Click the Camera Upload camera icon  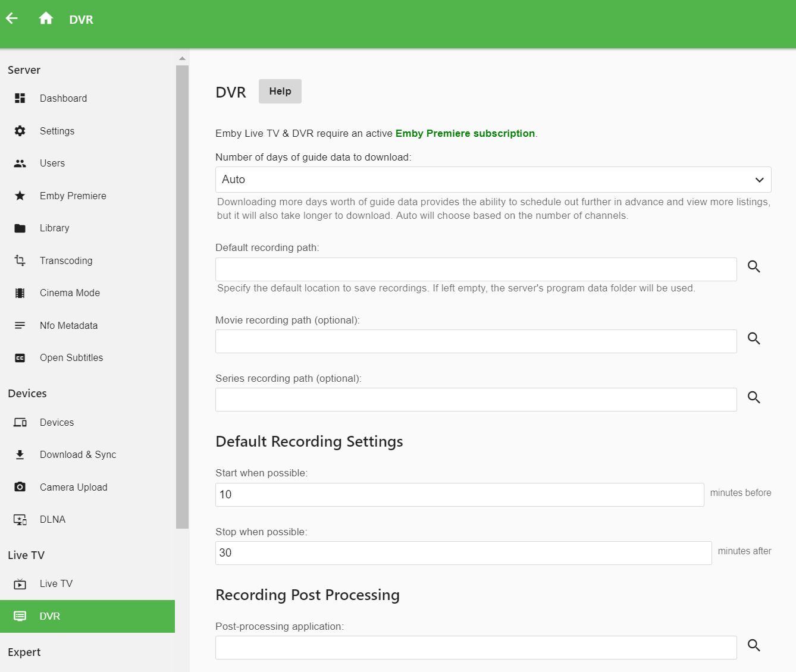click(x=20, y=487)
